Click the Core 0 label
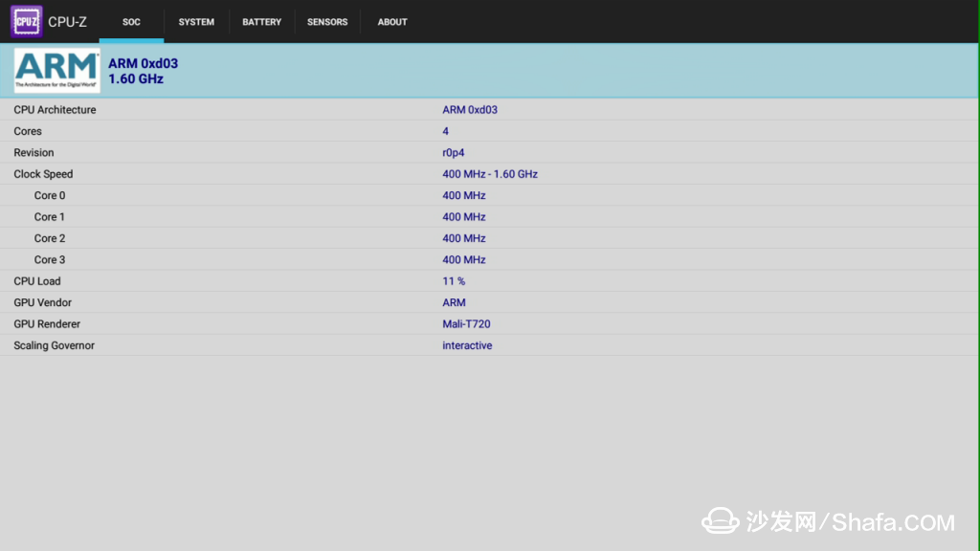980x551 pixels. [x=50, y=195]
